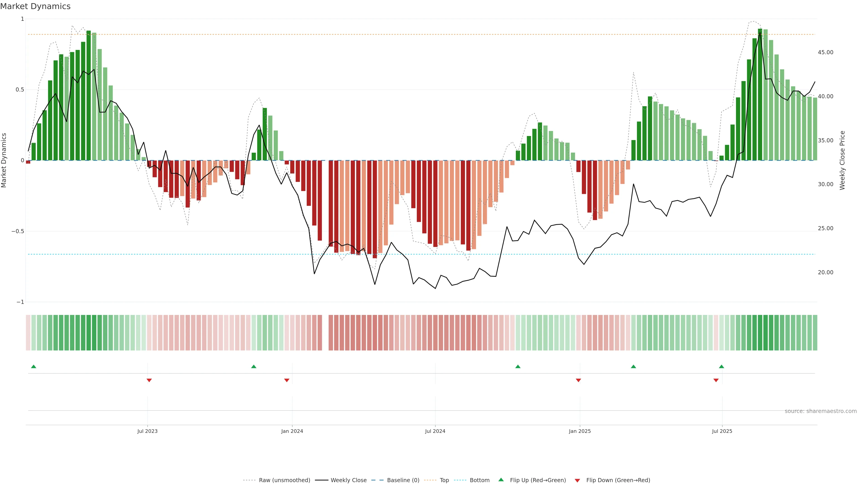Click the last green flip-up marker near Jul 2025
Image resolution: width=868 pixels, height=488 pixels.
point(722,366)
